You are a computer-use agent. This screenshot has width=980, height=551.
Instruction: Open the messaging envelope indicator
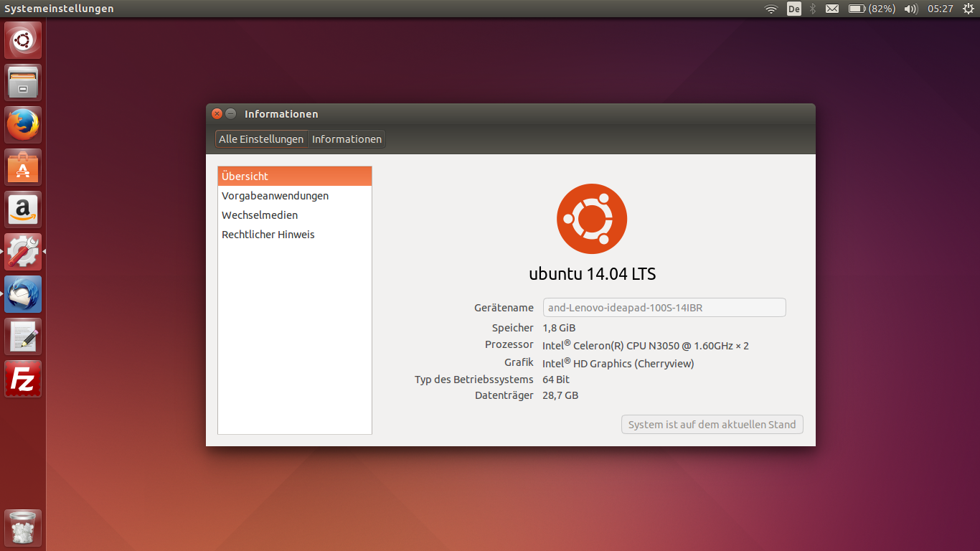[832, 9]
